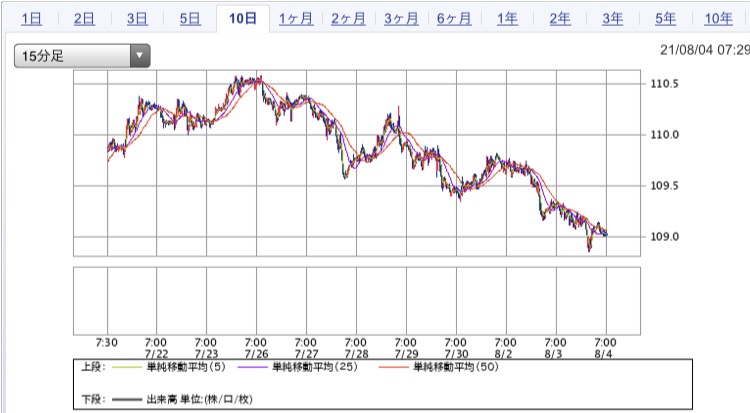Open the 2年 chart range link
The width and height of the screenshot is (750, 413).
pos(560,19)
